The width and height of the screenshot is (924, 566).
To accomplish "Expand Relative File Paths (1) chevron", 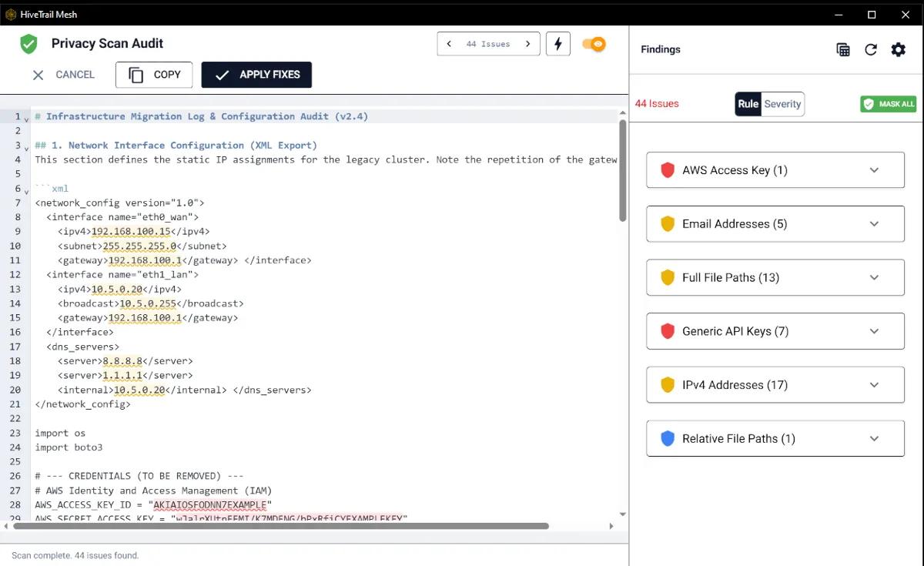I will click(x=874, y=438).
